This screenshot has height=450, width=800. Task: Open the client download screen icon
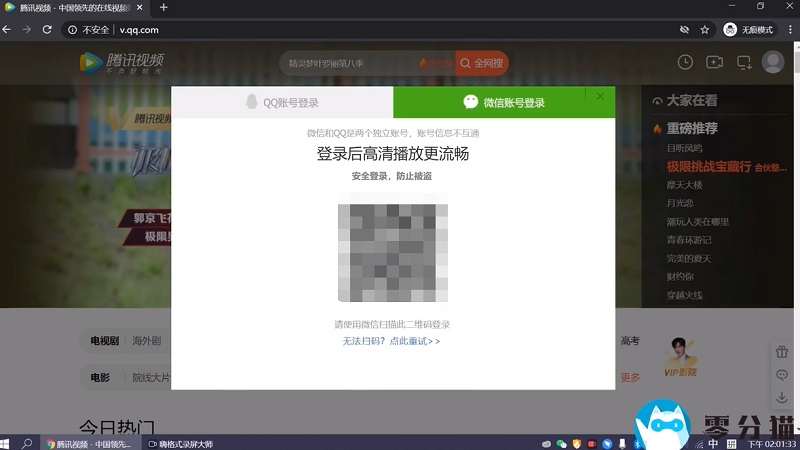click(743, 62)
